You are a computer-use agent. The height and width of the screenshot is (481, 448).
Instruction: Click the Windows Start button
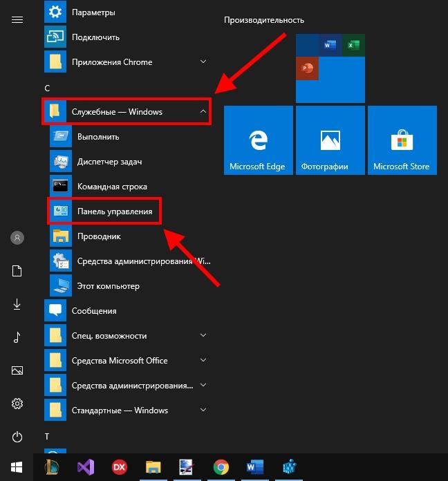click(x=17, y=467)
